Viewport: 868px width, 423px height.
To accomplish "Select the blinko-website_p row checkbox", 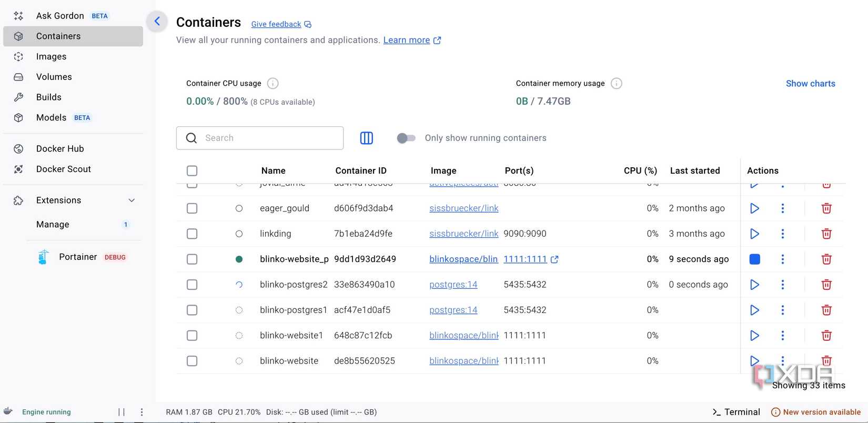I will [192, 259].
